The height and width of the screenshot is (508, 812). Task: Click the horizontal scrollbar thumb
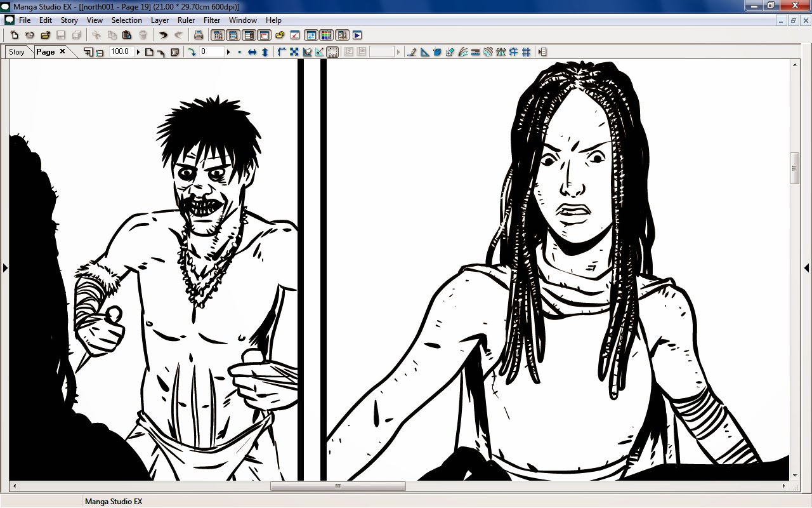point(337,486)
